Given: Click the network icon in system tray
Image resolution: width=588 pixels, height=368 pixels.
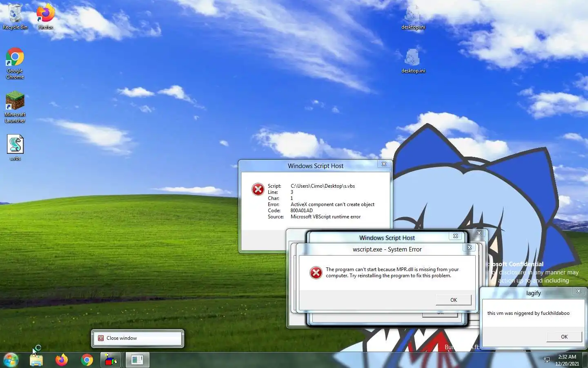Looking at the screenshot, I should click(547, 360).
